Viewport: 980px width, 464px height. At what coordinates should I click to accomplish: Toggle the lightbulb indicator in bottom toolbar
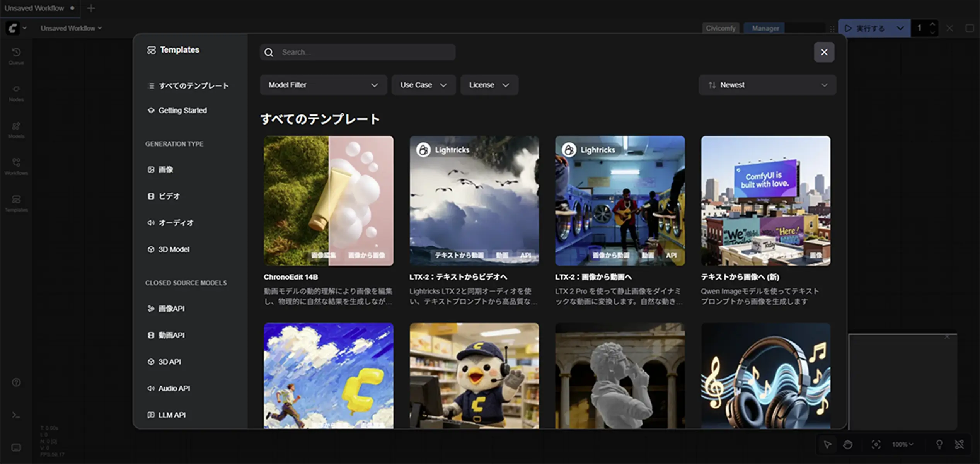point(939,444)
